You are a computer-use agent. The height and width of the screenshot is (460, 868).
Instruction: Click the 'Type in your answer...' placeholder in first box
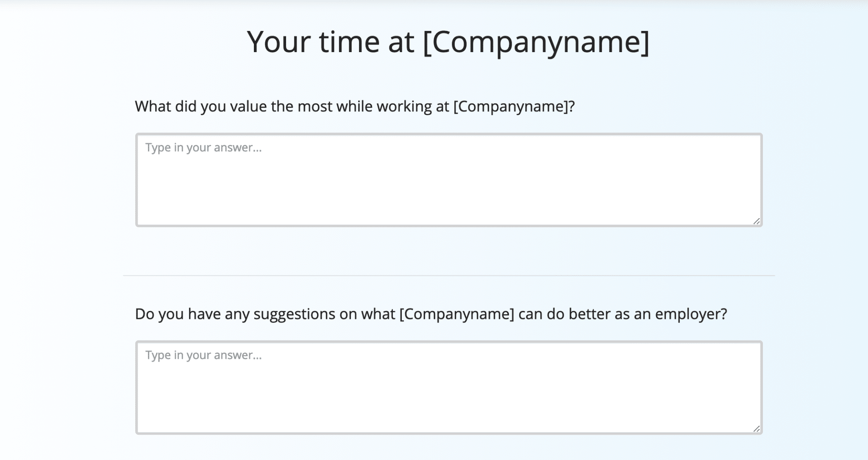203,147
